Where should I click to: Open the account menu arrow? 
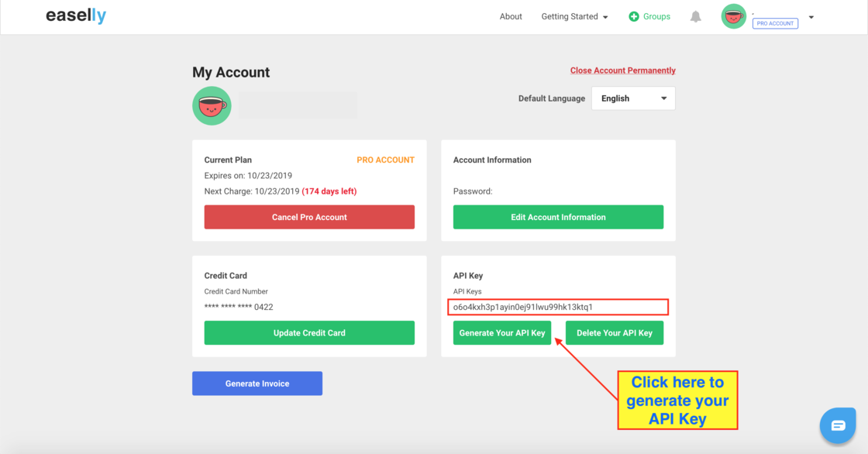click(811, 17)
